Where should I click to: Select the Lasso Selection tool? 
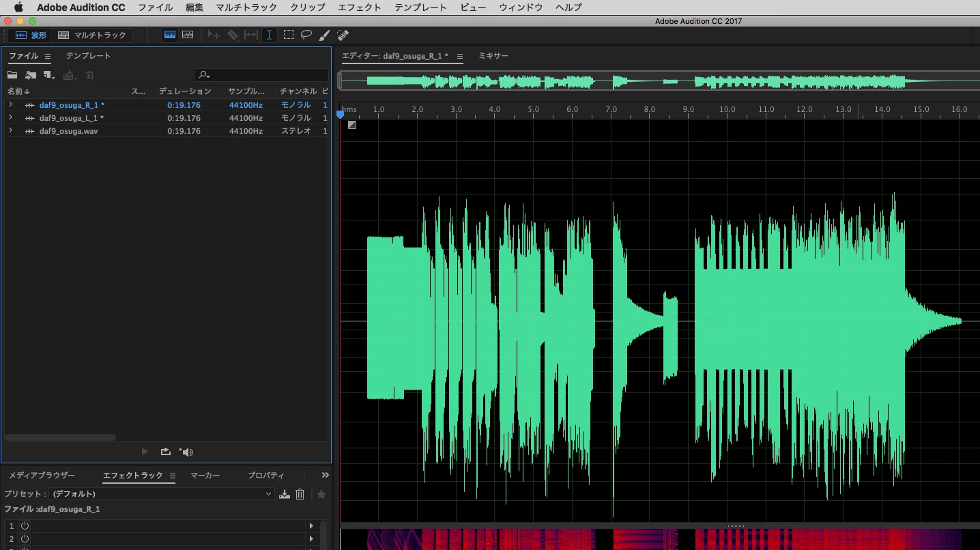point(306,35)
